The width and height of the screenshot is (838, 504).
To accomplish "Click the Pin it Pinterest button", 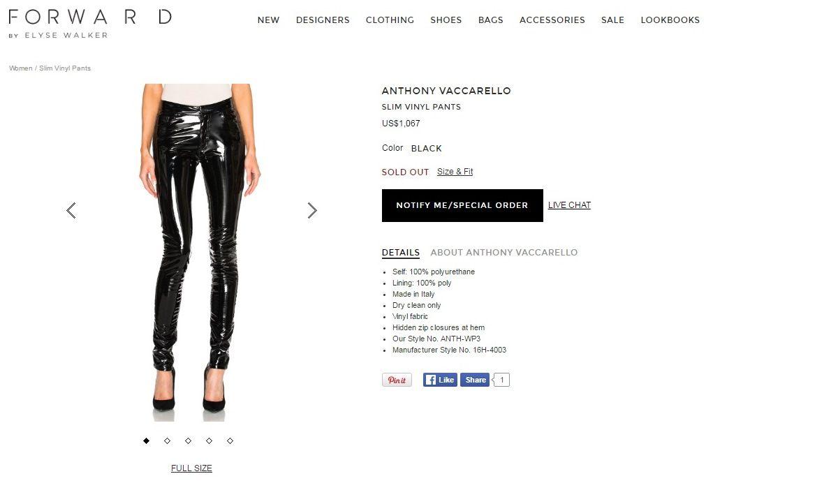I will (397, 380).
